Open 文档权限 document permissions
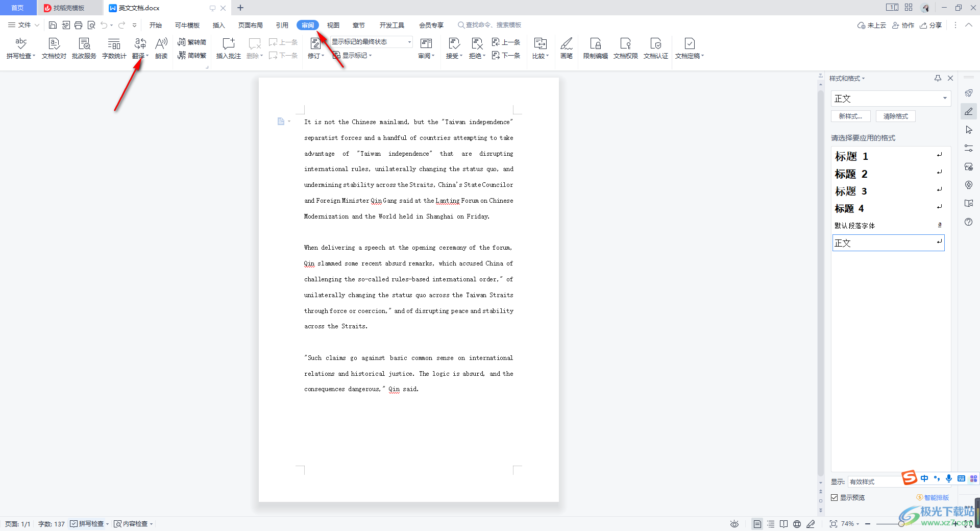The width and height of the screenshot is (980, 531). (626, 49)
